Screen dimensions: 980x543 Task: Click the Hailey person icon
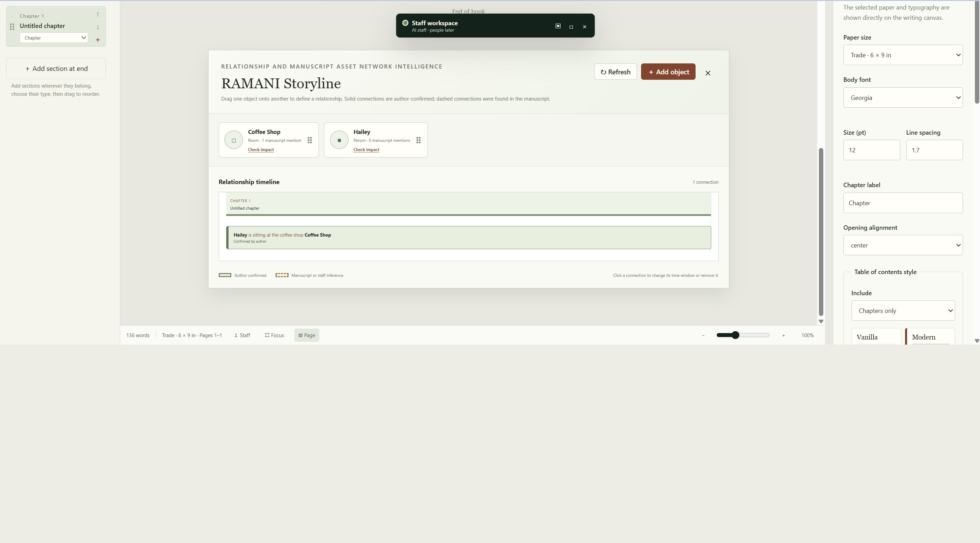[339, 140]
